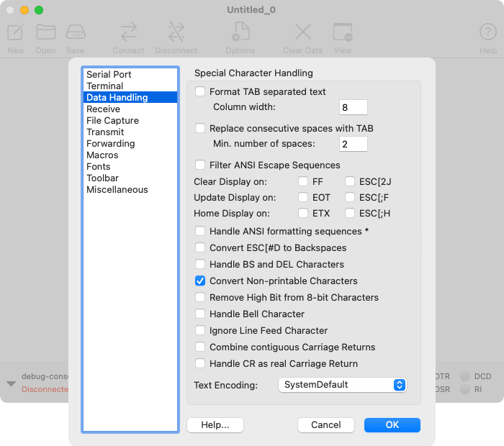
Task: Open the Text Encoding dropdown
Action: 342,385
